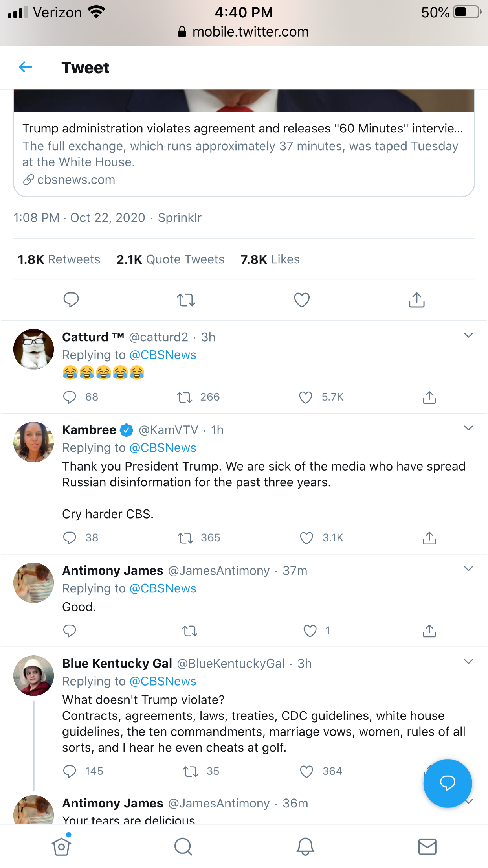
Task: Open Home from bottom navigation bar
Action: [61, 846]
